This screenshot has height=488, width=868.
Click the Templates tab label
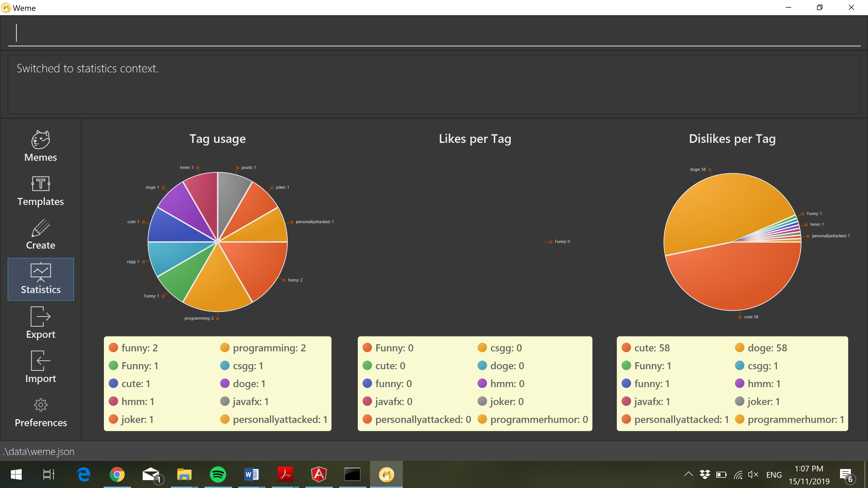[40, 201]
